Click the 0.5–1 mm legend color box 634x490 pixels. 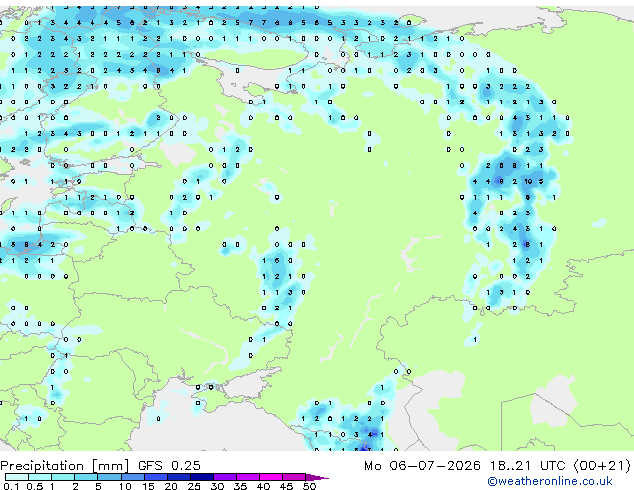pyautogui.click(x=40, y=477)
